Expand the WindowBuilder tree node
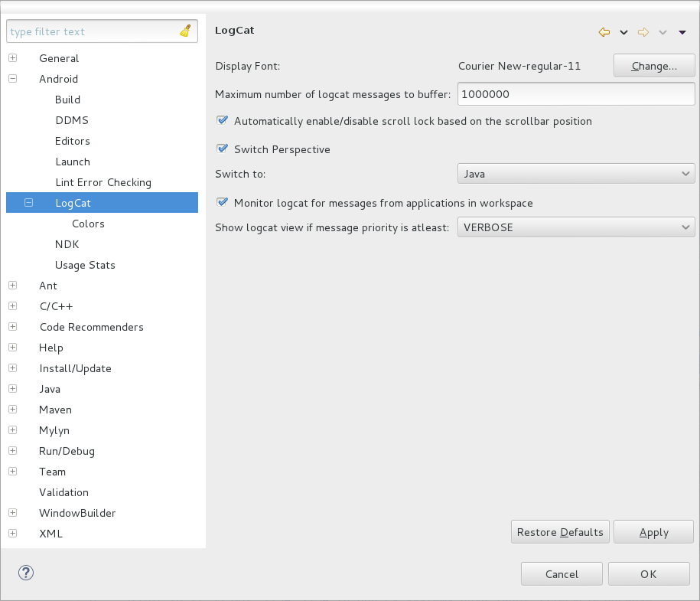700x601 pixels. pos(13,513)
